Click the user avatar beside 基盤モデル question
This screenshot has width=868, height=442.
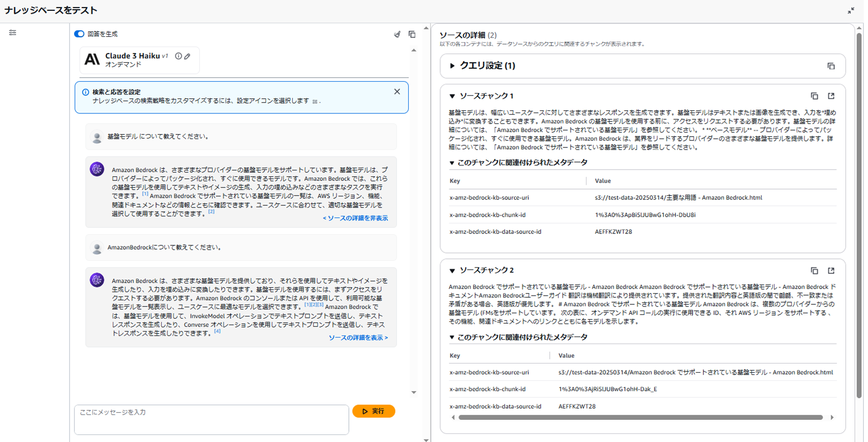pos(97,138)
